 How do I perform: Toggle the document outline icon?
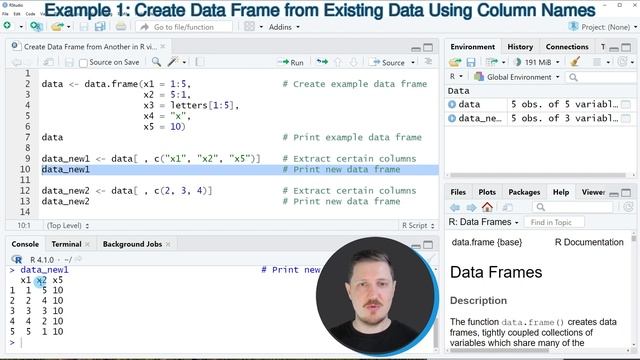[x=428, y=62]
